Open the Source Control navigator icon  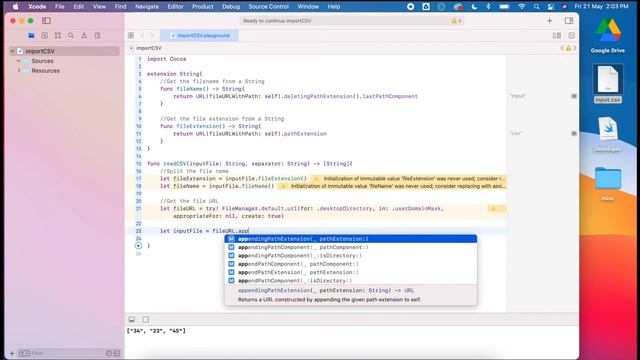[x=44, y=36]
